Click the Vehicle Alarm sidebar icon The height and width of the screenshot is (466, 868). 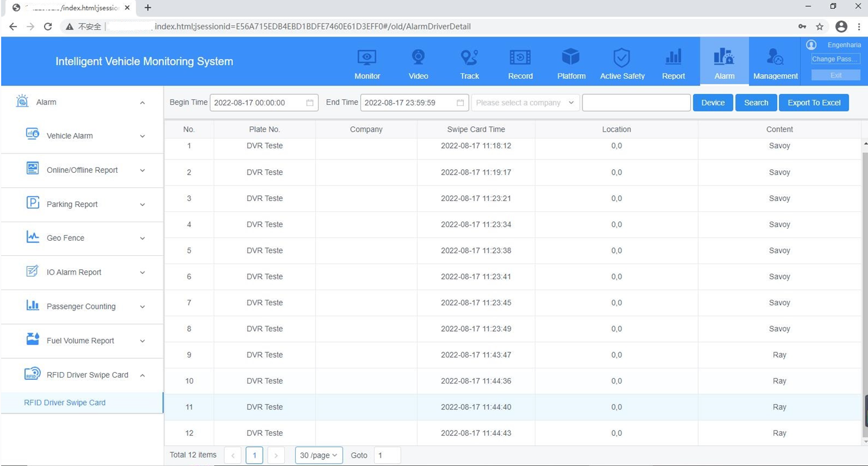(33, 134)
